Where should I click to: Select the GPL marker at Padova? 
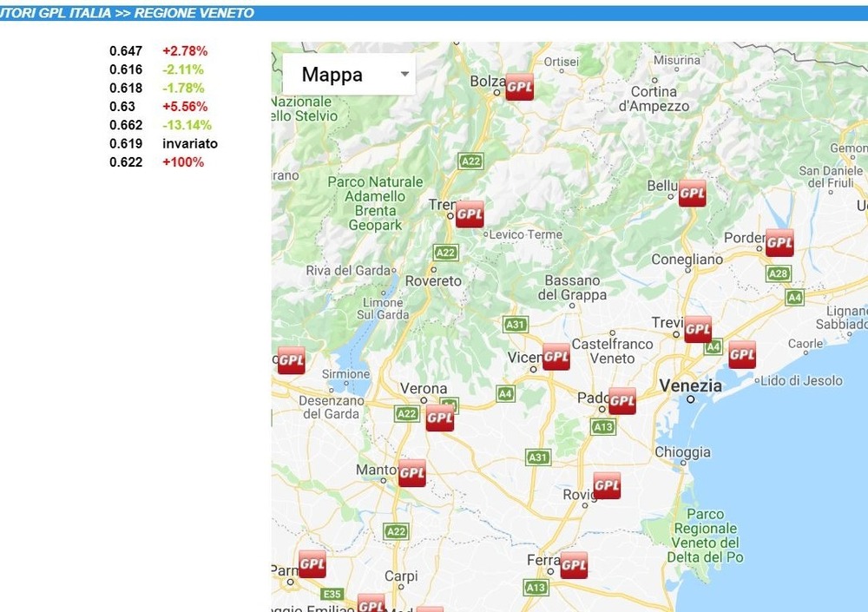click(621, 401)
